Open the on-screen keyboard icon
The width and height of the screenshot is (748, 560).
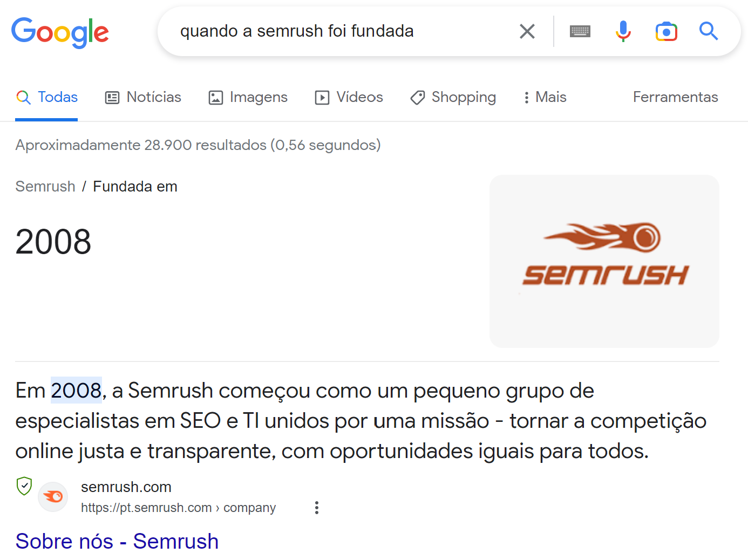pyautogui.click(x=580, y=31)
